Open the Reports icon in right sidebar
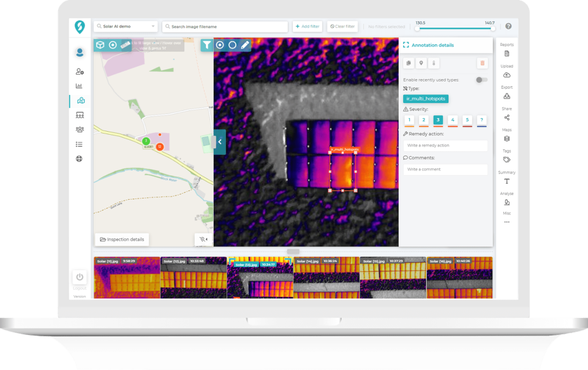588x370 pixels. tap(507, 54)
